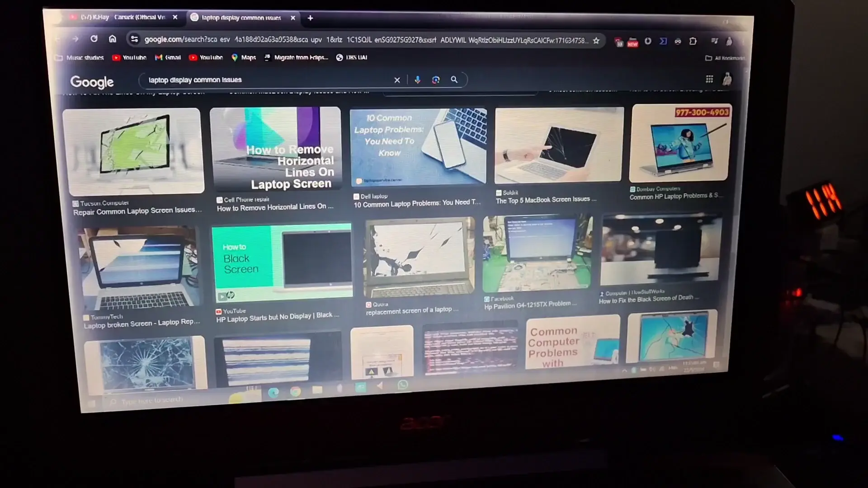868x488 pixels.
Task: Open Gmail from the bookmarks bar
Action: 168,57
